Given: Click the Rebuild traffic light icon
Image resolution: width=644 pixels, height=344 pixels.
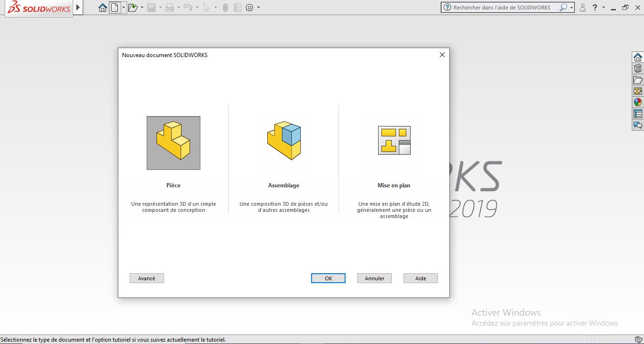Looking at the screenshot, I should 225,8.
